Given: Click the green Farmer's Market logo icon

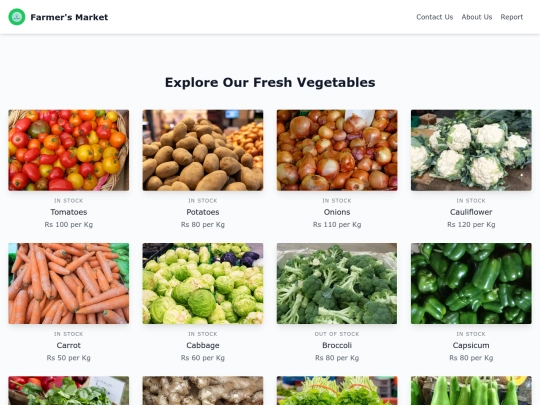Looking at the screenshot, I should point(17,17).
